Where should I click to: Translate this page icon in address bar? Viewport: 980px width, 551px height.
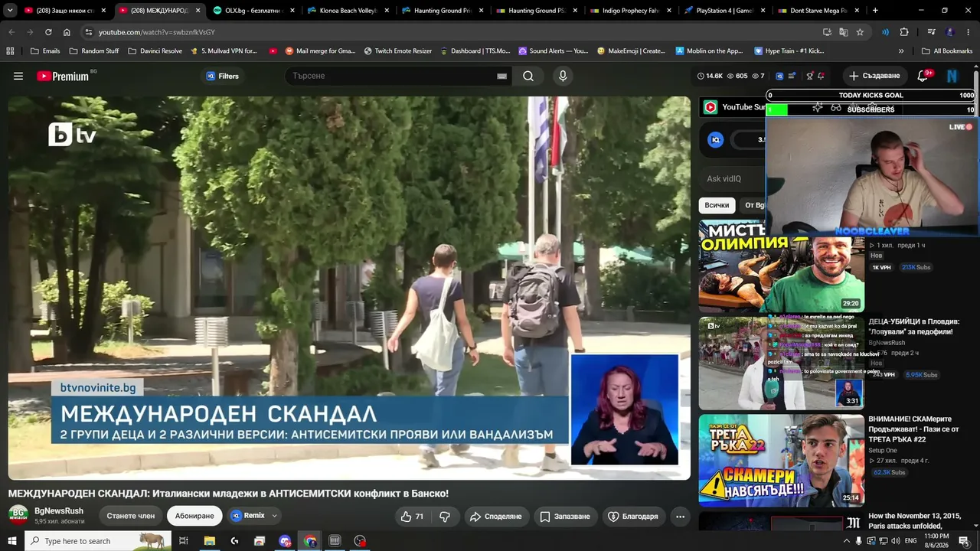coord(843,32)
